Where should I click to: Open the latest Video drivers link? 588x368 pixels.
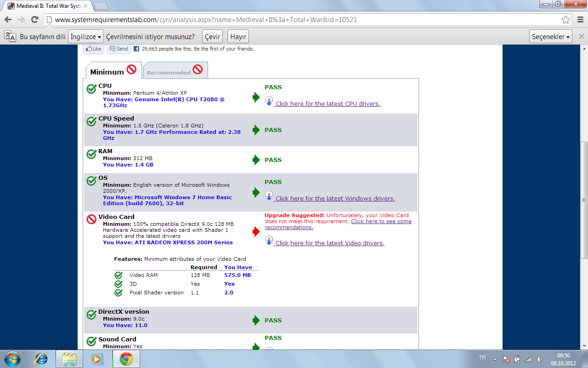tap(330, 243)
